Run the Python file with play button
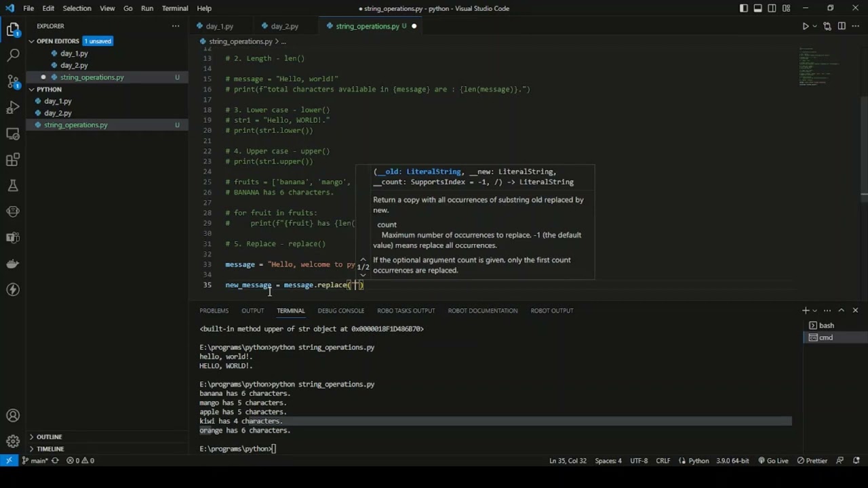Viewport: 868px width, 488px height. (805, 26)
